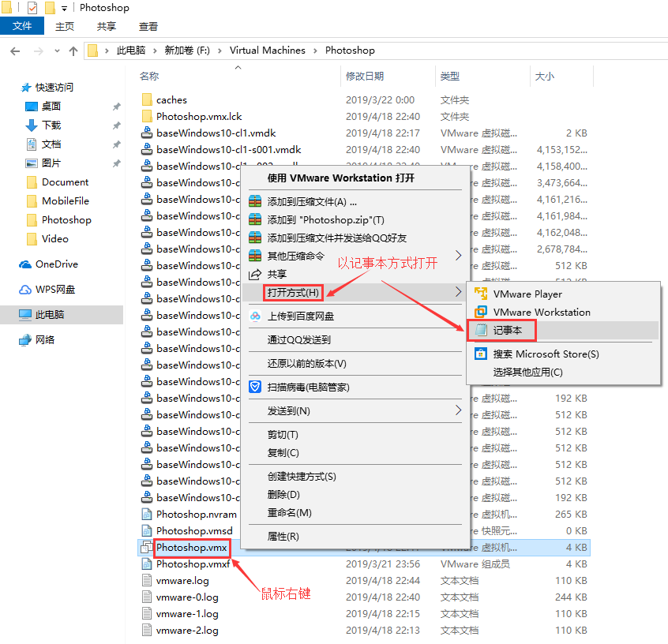Click the 添加到压缩文件(A) archive icon

pos(255,201)
